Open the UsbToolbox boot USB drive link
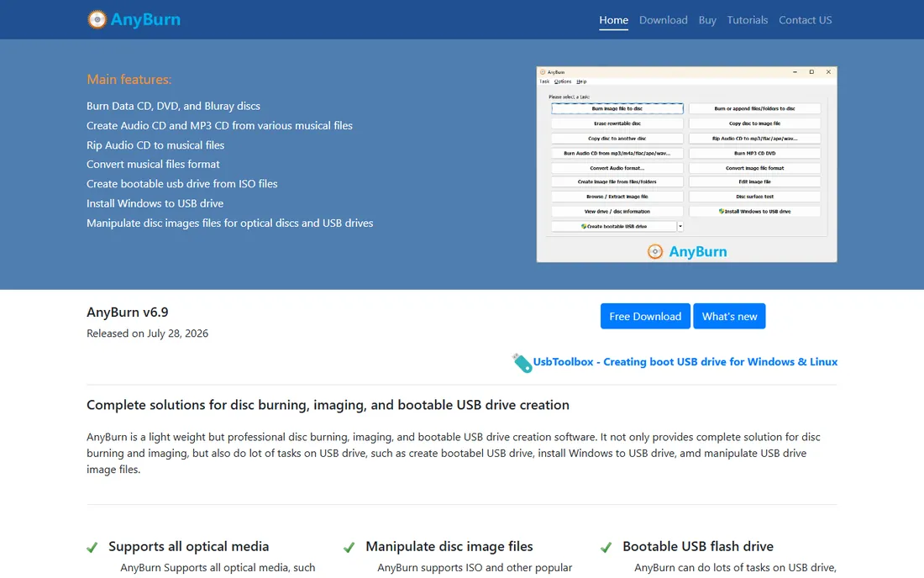924x578 pixels. pos(685,362)
